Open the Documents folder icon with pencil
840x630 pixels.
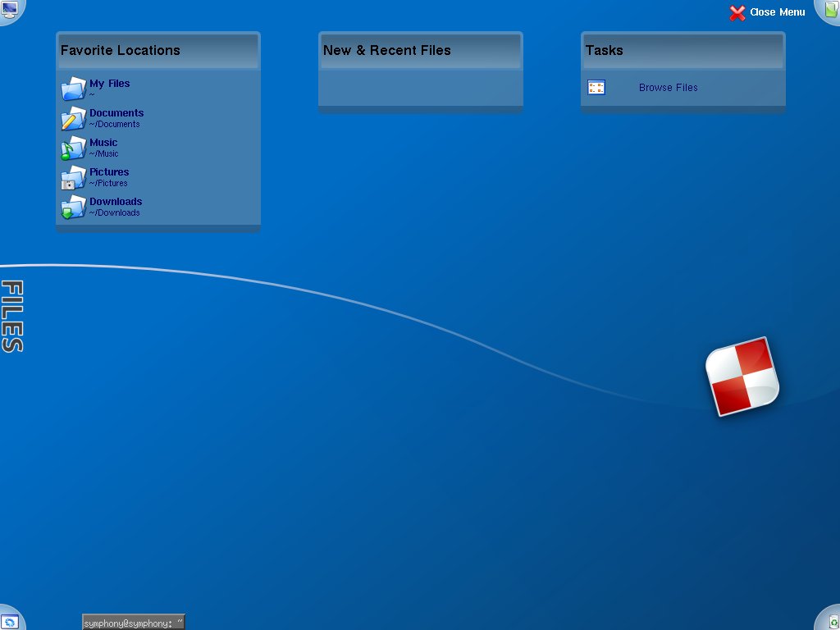pos(73,118)
